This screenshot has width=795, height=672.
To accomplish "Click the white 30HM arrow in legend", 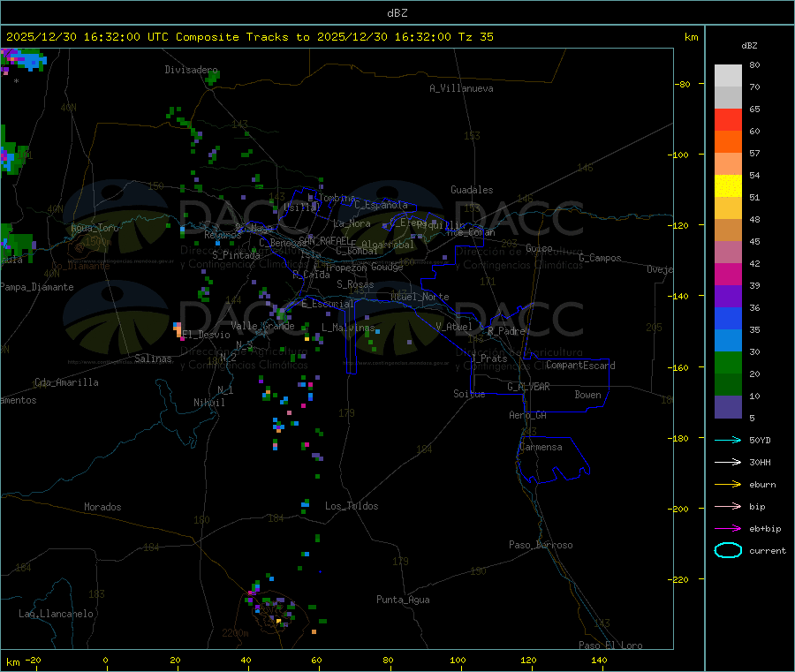I will [727, 462].
